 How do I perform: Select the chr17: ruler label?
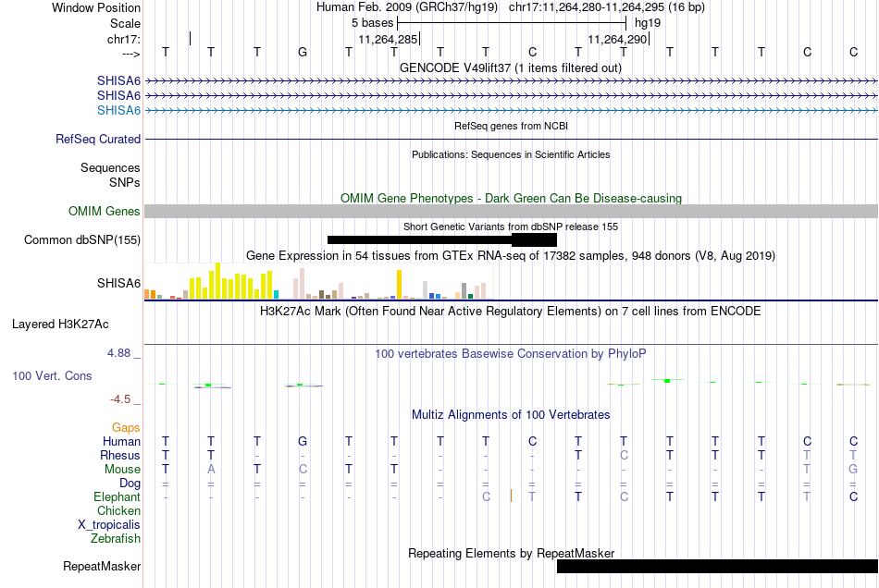tap(123, 39)
